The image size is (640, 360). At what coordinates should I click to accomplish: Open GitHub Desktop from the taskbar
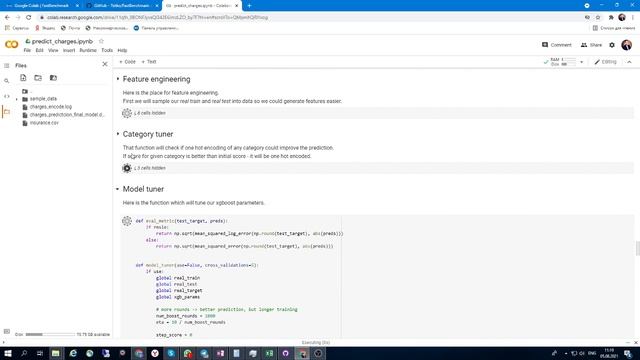click(286, 353)
